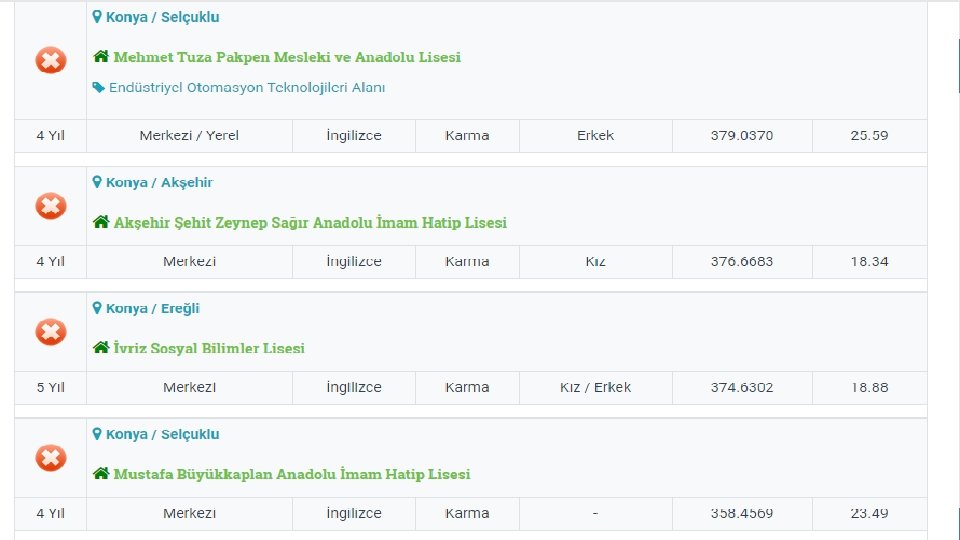Click the Konya / Ereğli location link
960x540 pixels.
click(x=153, y=308)
